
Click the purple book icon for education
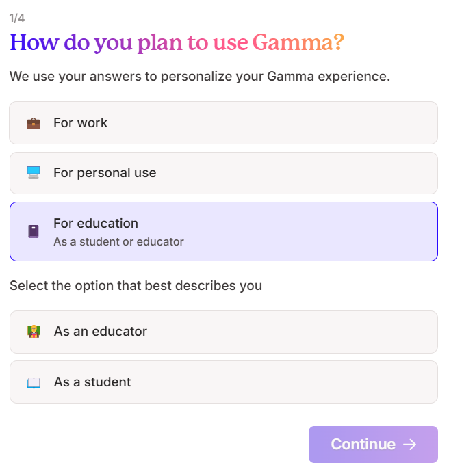34,231
